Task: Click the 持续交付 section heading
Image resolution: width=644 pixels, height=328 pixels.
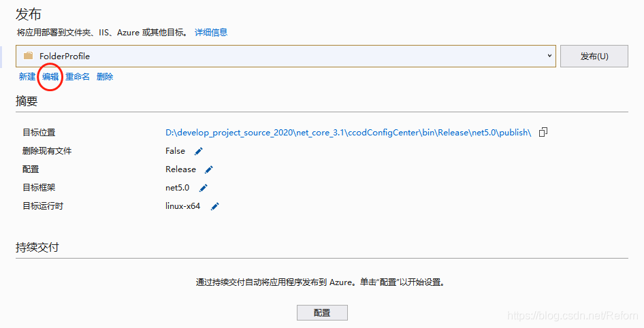Action: [x=37, y=248]
